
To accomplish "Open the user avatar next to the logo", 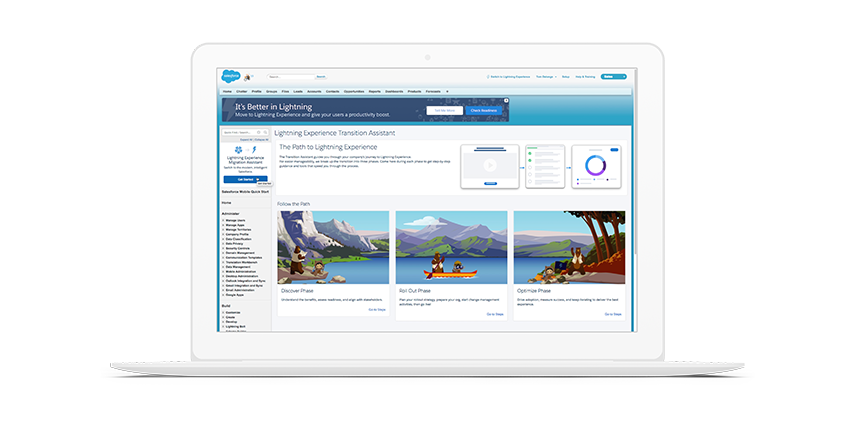I will pos(247,77).
